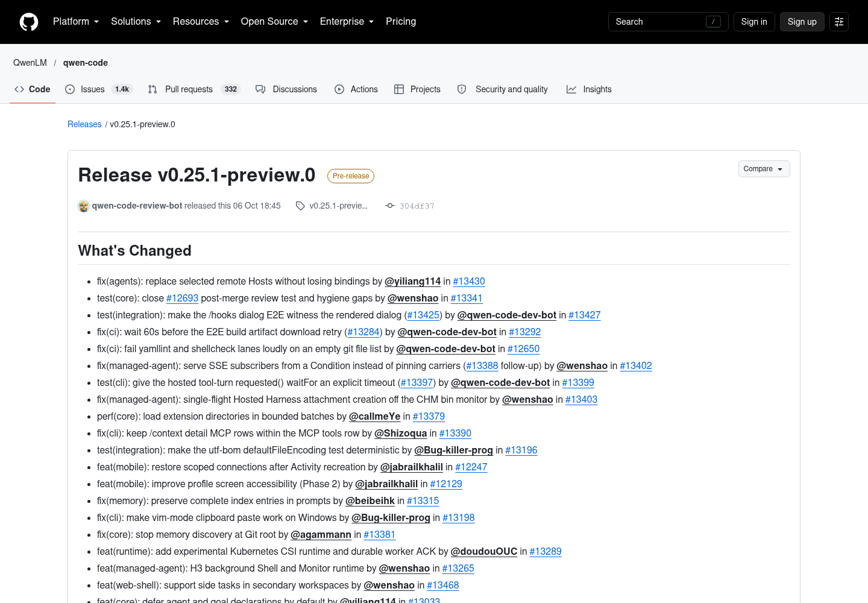Viewport: 868px width, 603px height.
Task: Open the qwen-code repository link
Action: [x=86, y=63]
